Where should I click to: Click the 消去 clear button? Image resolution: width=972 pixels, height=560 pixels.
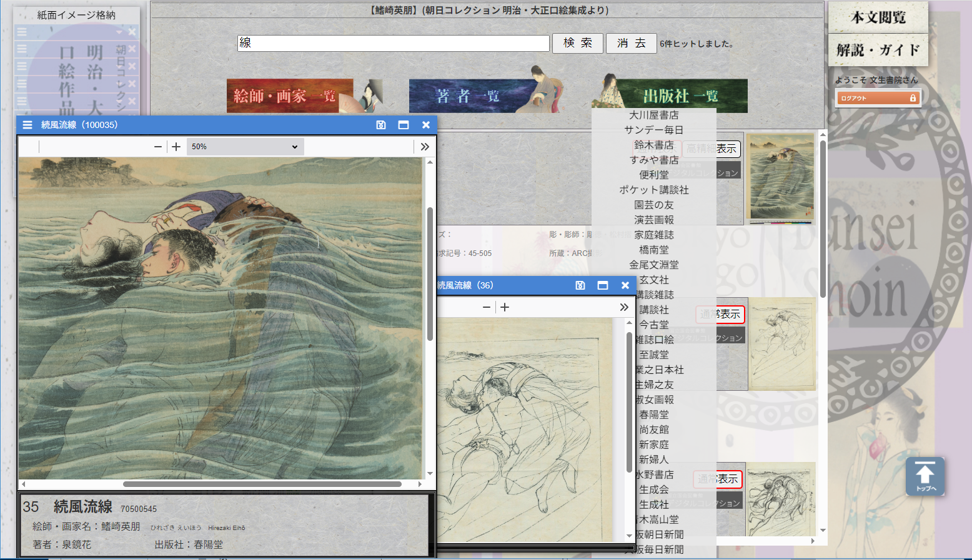tap(632, 43)
